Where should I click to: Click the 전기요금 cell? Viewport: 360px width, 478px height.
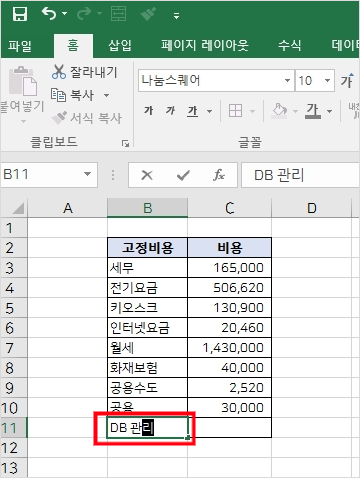click(x=148, y=288)
